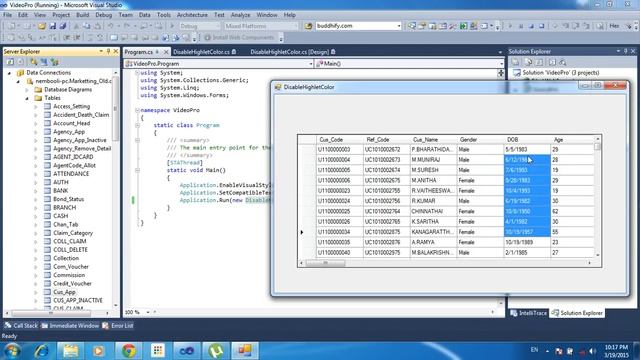Click cell U1100000003 in the grid
The image size is (640, 360).
coord(340,150)
